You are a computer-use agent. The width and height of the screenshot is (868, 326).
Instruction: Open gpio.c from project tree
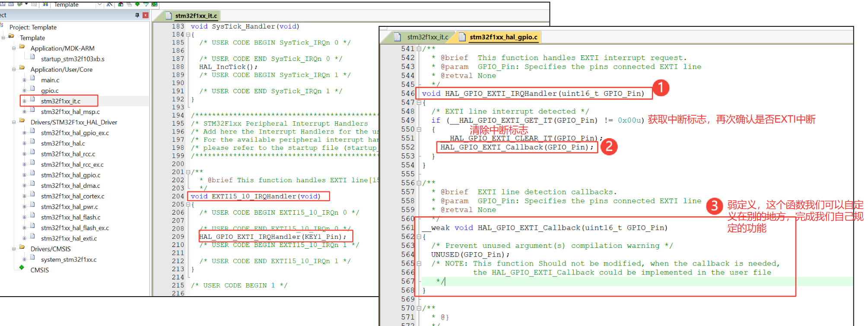[50, 91]
